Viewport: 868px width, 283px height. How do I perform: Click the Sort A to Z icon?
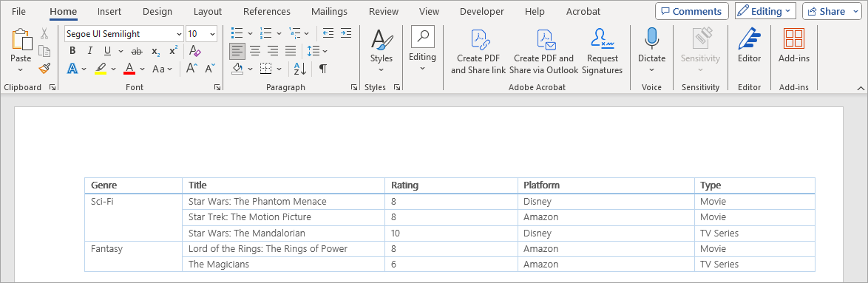point(300,69)
